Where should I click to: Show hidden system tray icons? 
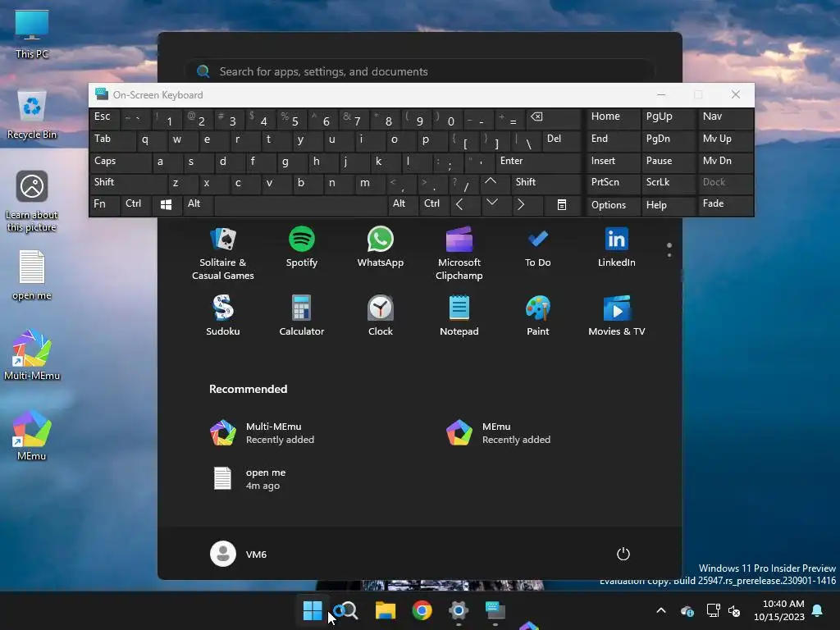point(661,610)
